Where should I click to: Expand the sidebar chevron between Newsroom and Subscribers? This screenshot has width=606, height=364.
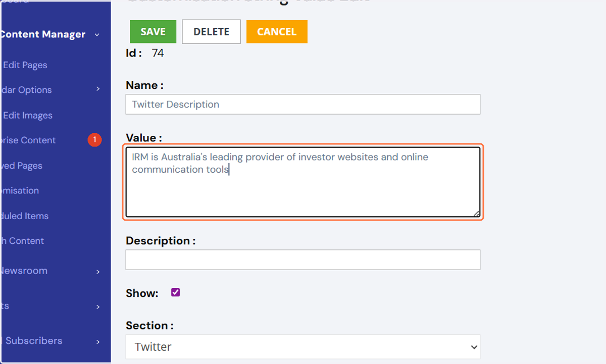point(98,306)
